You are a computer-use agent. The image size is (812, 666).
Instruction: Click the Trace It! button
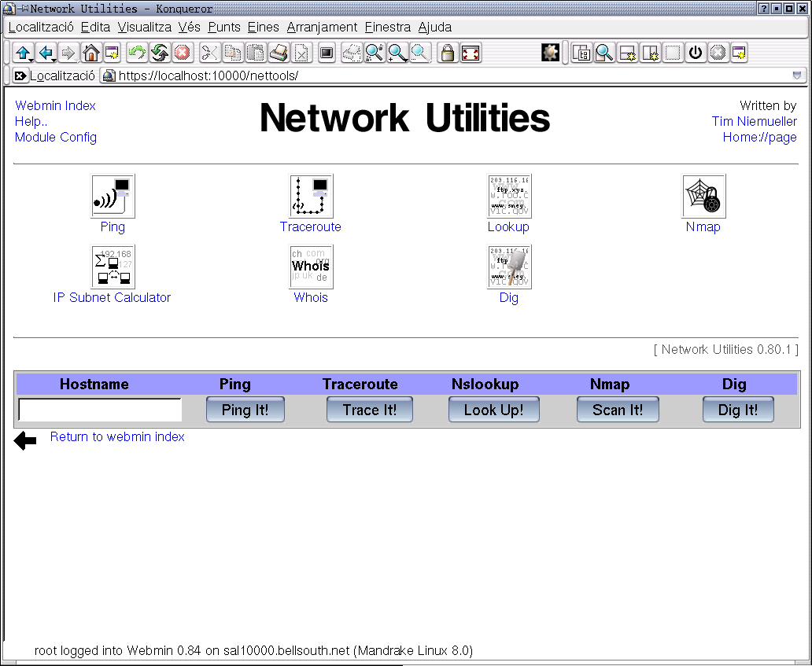point(370,410)
